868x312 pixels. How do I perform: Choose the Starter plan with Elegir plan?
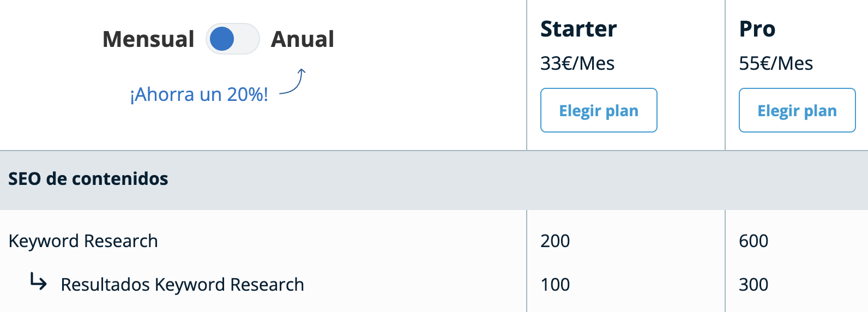[x=599, y=110]
